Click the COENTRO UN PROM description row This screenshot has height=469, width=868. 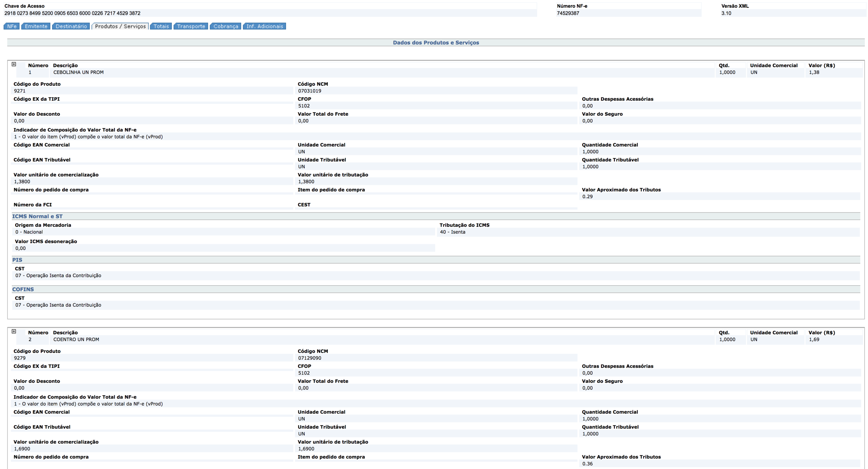76,339
